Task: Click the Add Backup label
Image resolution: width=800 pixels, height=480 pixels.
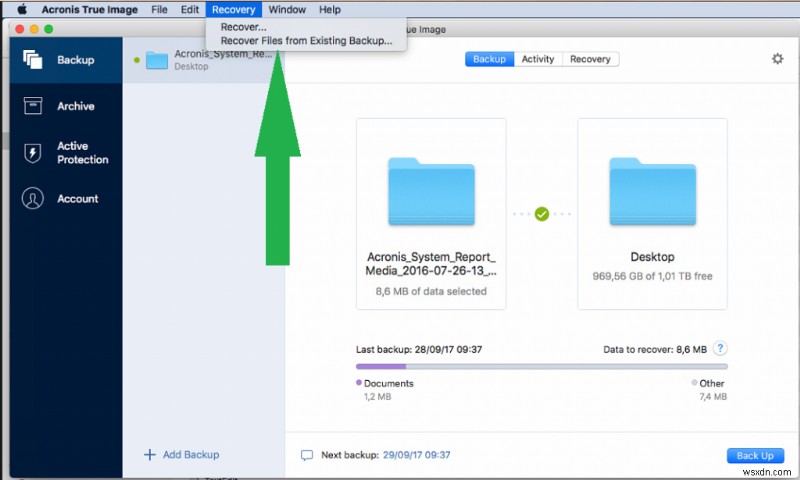Action: point(191,454)
